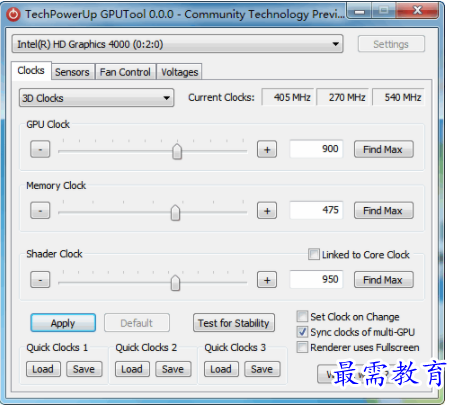Click the disabled Settings button
Image resolution: width=455 pixels, height=405 pixels.
click(391, 44)
